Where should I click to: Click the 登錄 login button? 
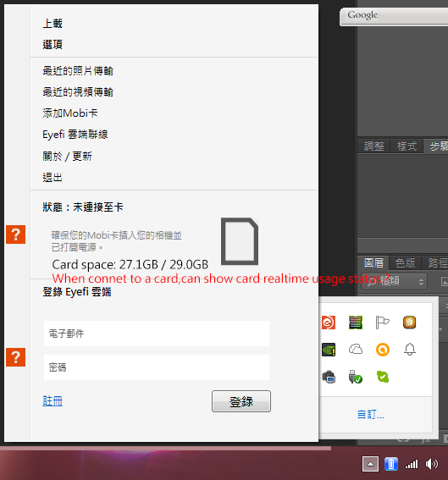pos(241,401)
